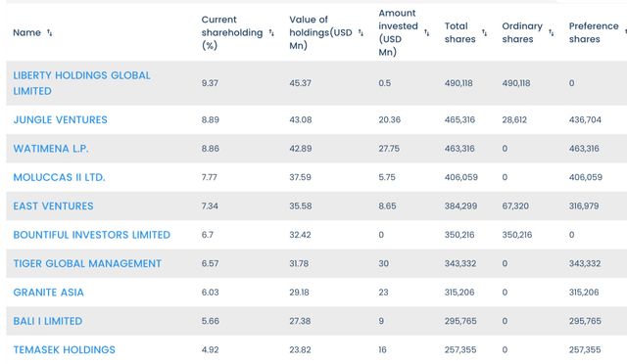Sort by Total shares icon
627x364 pixels.
pyautogui.click(x=484, y=32)
